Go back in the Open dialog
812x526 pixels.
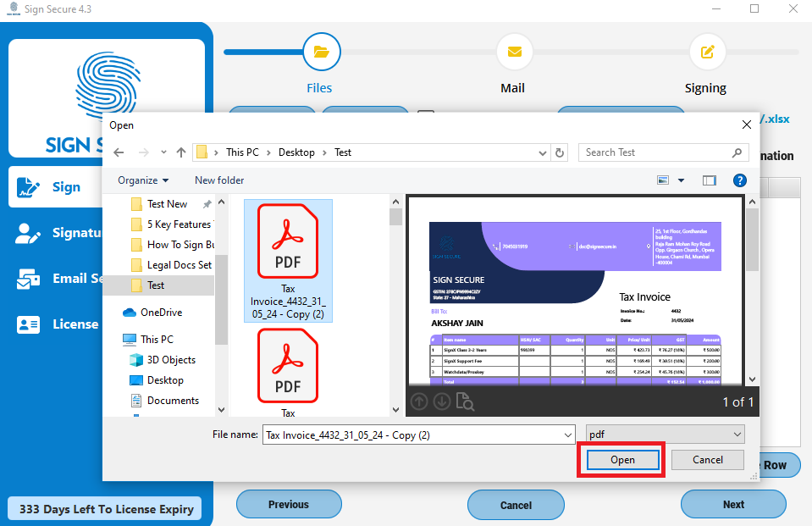point(119,152)
